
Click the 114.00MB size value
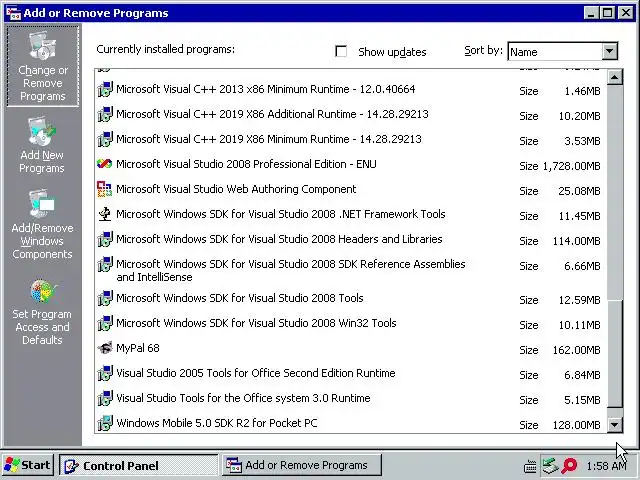tap(576, 241)
